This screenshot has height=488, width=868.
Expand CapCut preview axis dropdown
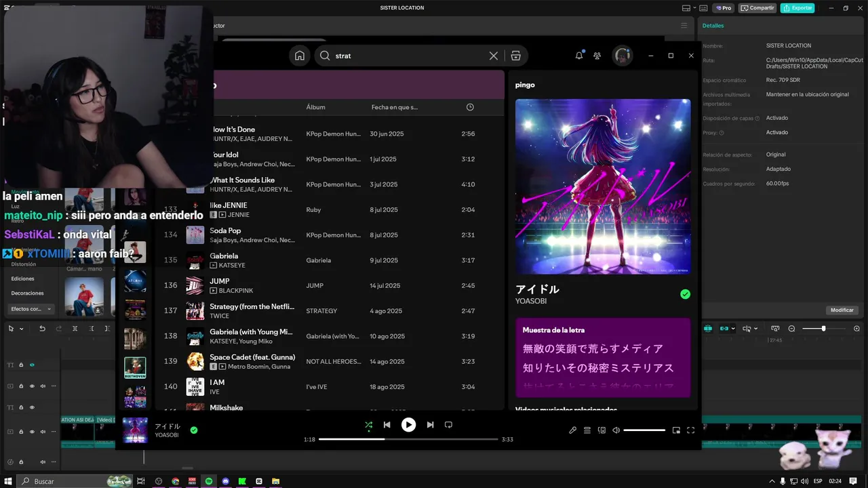pos(756,329)
